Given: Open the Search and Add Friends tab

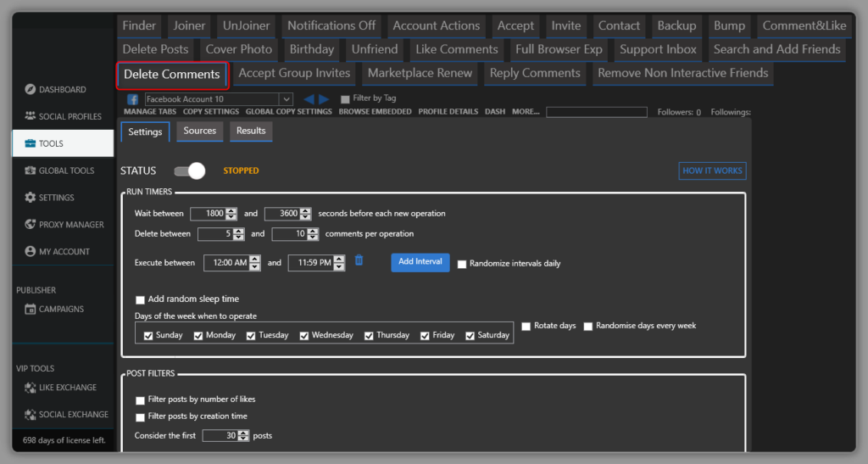Looking at the screenshot, I should [x=776, y=49].
